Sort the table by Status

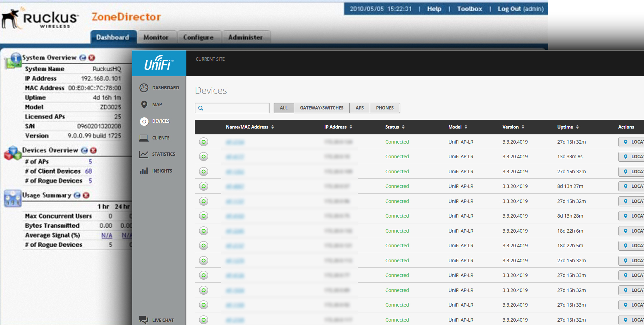[395, 127]
